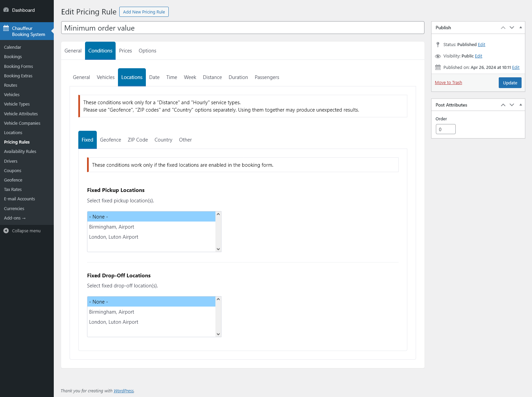532x397 pixels.
Task: Select the Conditions tab
Action: pyautogui.click(x=100, y=51)
